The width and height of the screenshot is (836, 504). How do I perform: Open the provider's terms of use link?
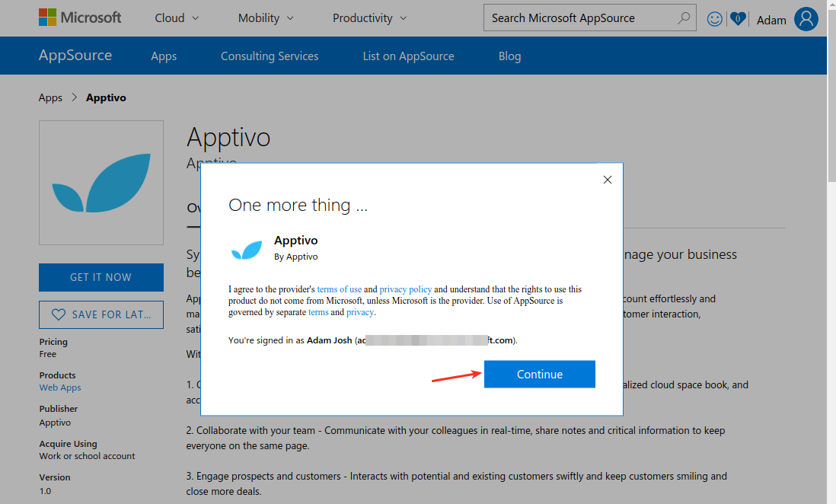(x=339, y=289)
